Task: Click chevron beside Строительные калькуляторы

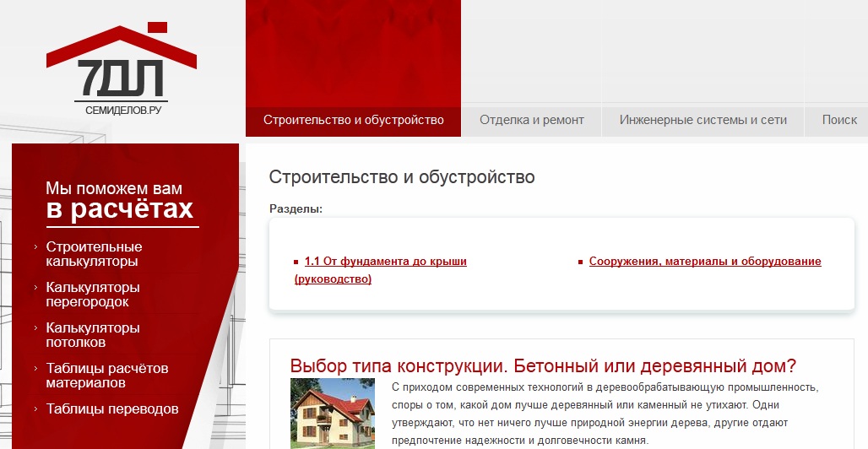Action: click(x=36, y=247)
